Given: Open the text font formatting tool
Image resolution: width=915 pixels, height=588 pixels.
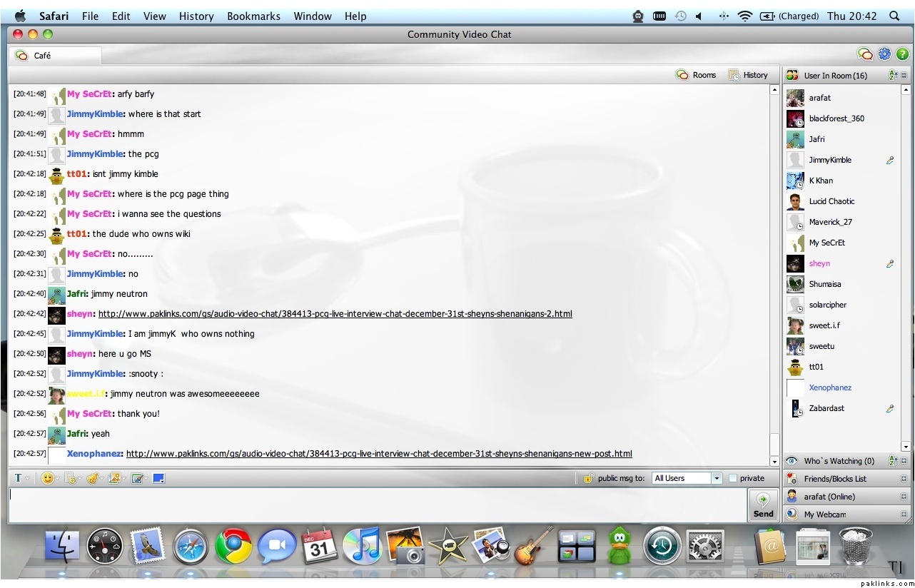Looking at the screenshot, I should [x=19, y=478].
